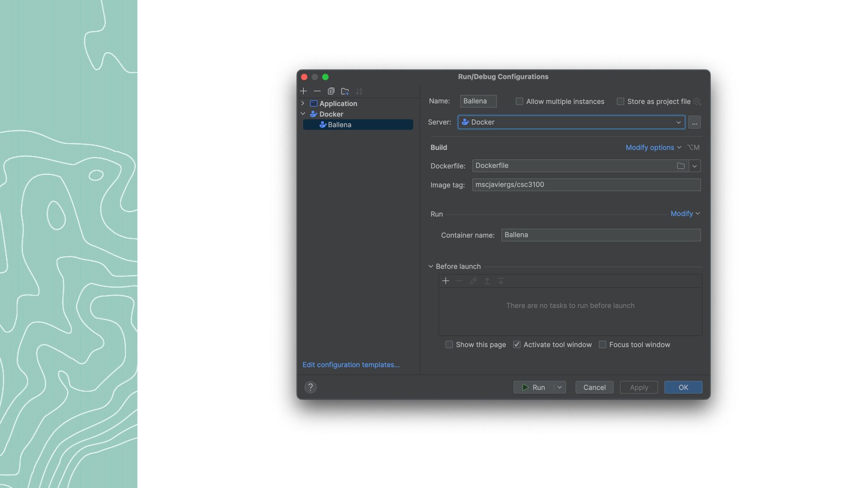868x488 pixels.
Task: Uncheck Activate tool window checkbox
Action: coord(517,345)
